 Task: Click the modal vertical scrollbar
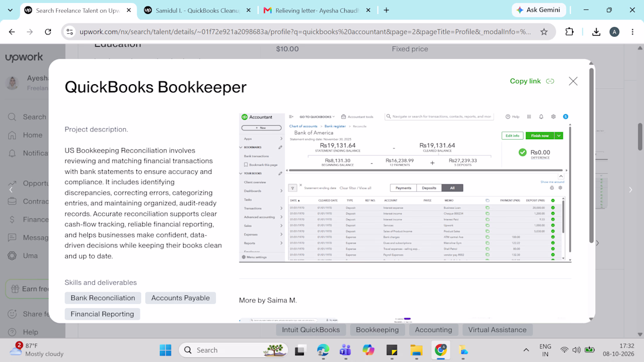click(591, 155)
